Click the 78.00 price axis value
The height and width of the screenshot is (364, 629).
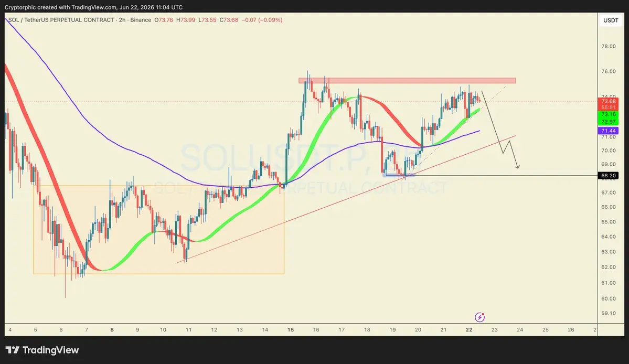click(608, 46)
